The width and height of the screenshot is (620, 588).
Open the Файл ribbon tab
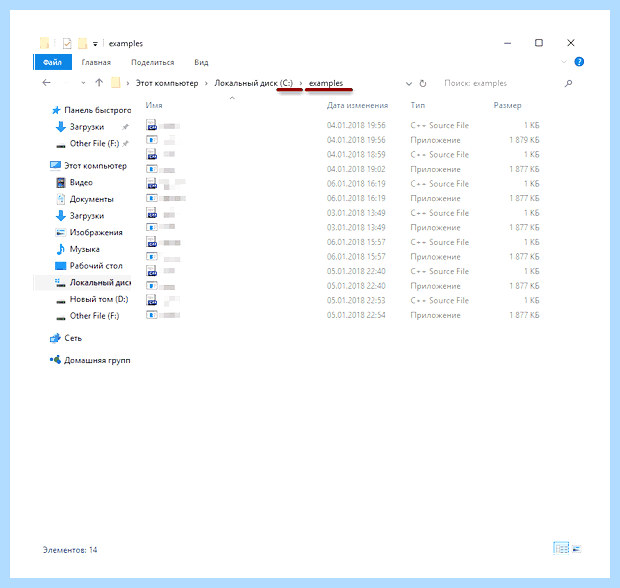(x=53, y=62)
